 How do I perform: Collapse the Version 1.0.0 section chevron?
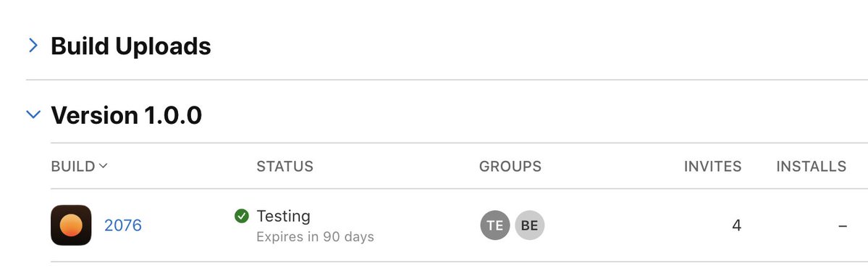pos(33,114)
